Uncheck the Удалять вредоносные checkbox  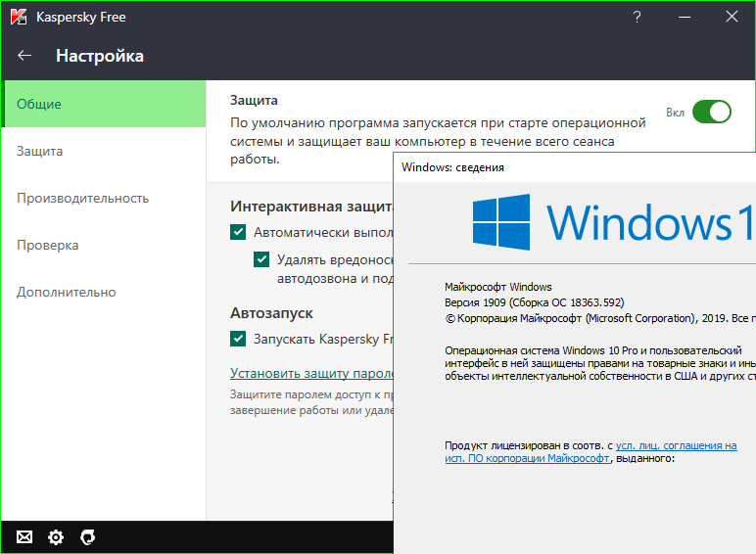pos(261,259)
